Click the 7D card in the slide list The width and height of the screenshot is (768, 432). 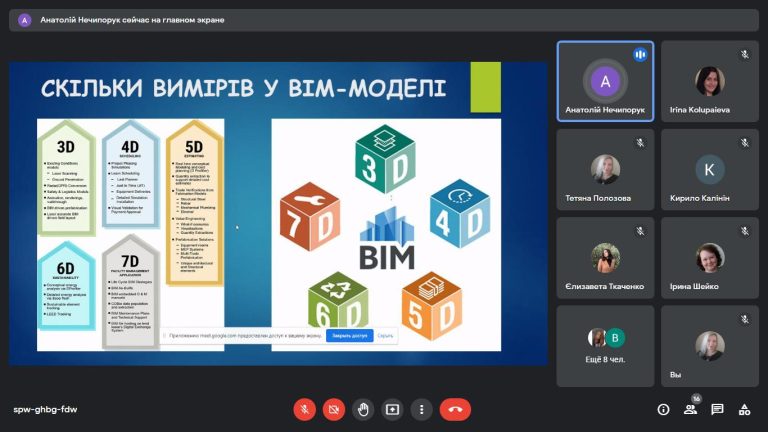pyautogui.click(x=130, y=292)
